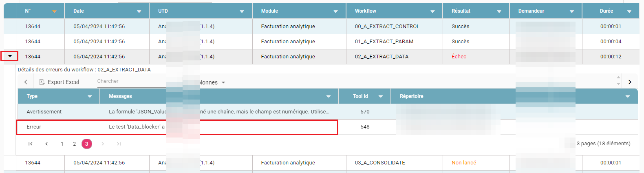The width and height of the screenshot is (644, 173).
Task: Click the Succès result of 00_A_EXTRACT_CONTROL
Action: point(461,27)
